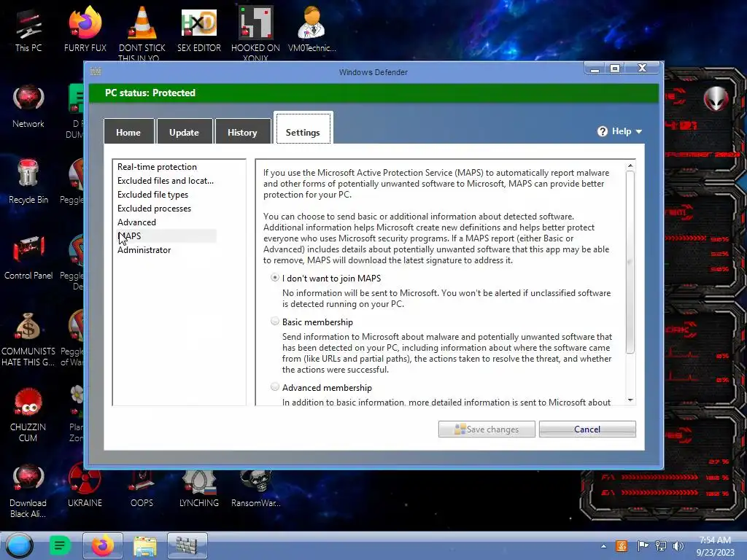Select I don't want to join MAPS

point(275,277)
